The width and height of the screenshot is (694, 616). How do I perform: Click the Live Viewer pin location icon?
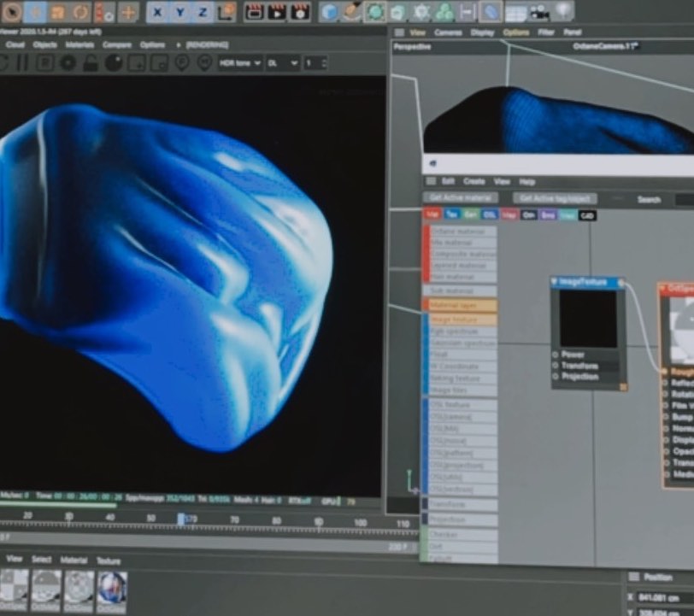[x=181, y=63]
